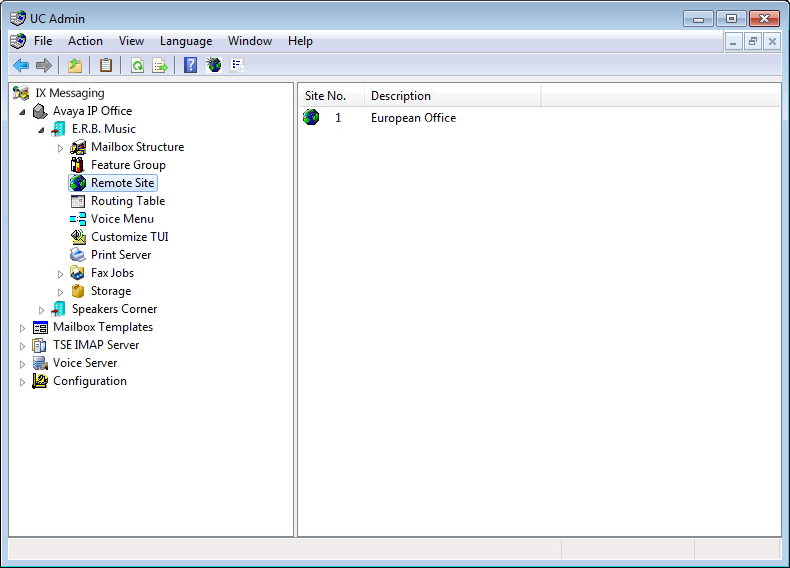
Task: Open the View menu
Action: pyautogui.click(x=131, y=41)
